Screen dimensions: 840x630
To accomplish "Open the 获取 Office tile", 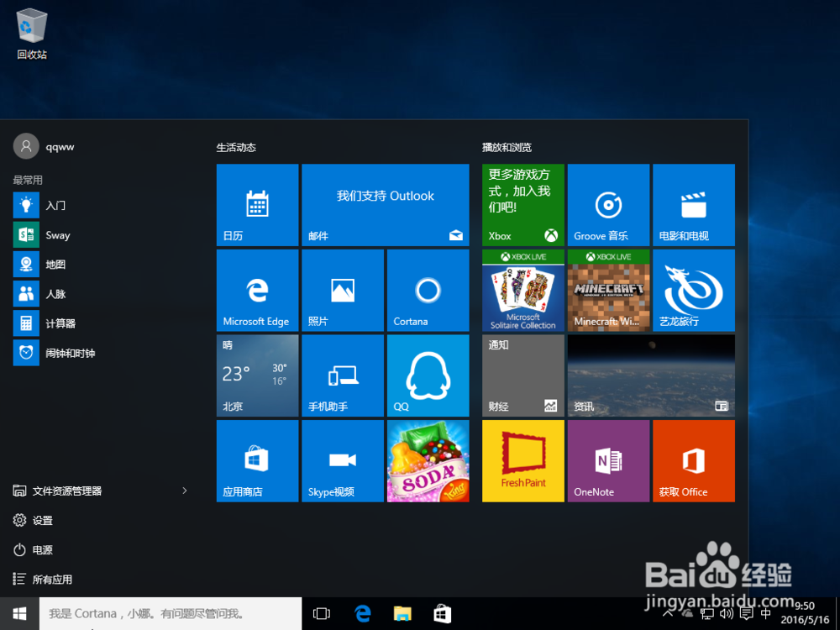I will click(x=694, y=460).
